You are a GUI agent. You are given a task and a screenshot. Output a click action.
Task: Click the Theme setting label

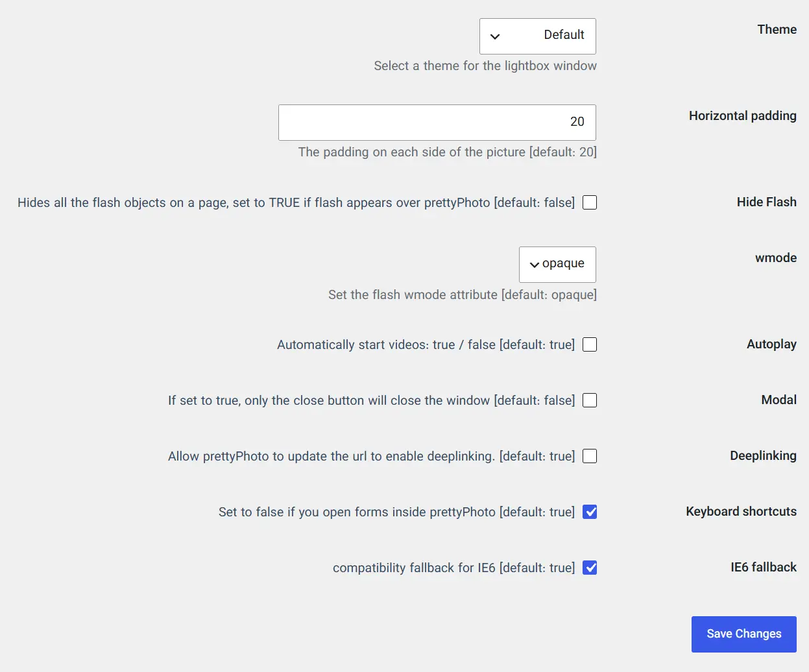pyautogui.click(x=777, y=30)
